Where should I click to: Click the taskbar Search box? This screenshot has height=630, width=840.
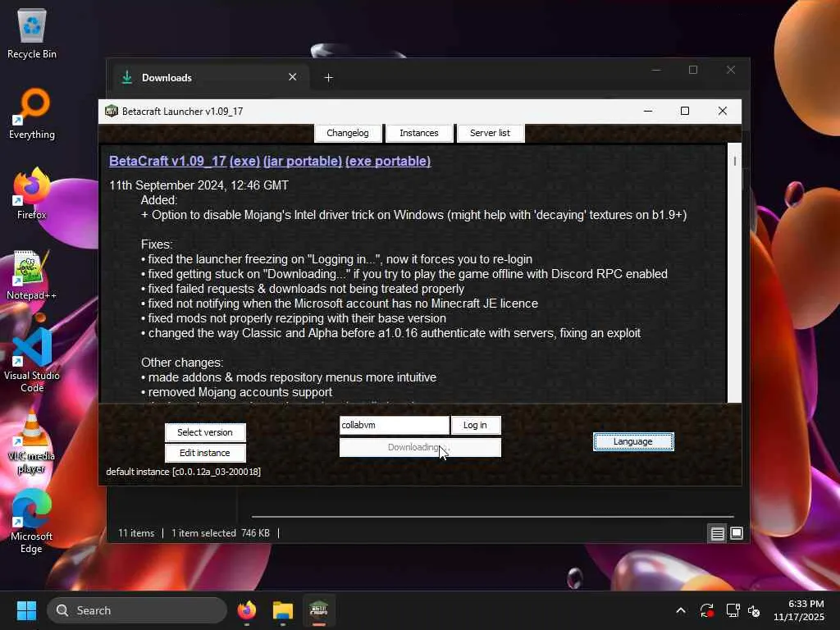click(137, 610)
